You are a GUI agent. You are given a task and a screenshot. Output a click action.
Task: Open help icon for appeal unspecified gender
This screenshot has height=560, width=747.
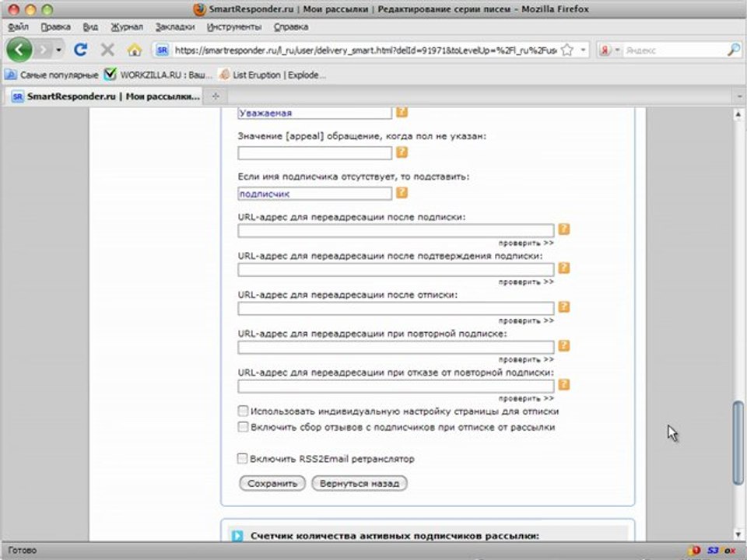tap(402, 152)
